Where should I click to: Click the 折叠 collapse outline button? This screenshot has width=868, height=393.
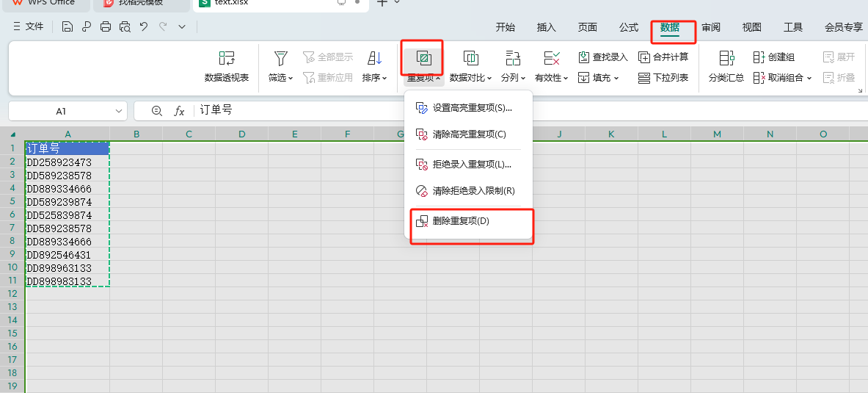click(x=839, y=78)
